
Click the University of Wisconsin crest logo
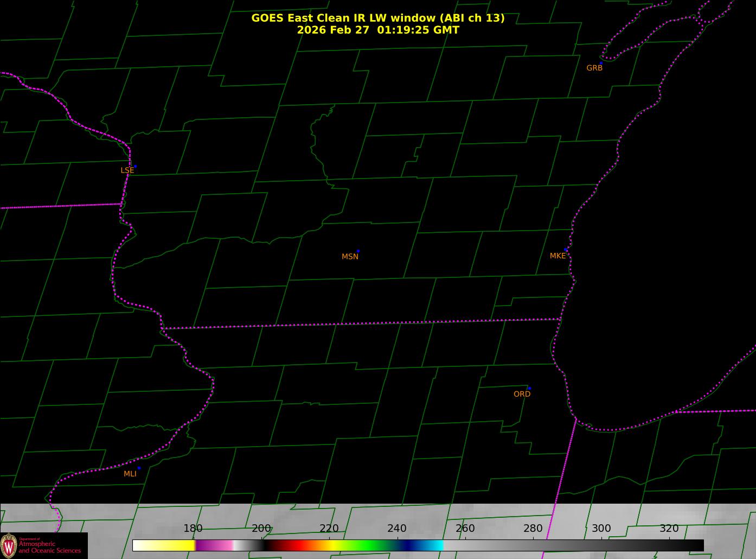point(9,546)
